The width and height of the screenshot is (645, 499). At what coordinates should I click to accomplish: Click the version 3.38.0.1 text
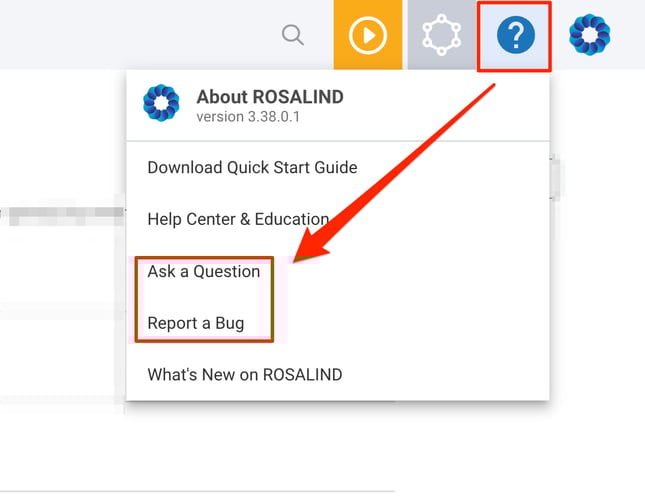tap(248, 117)
